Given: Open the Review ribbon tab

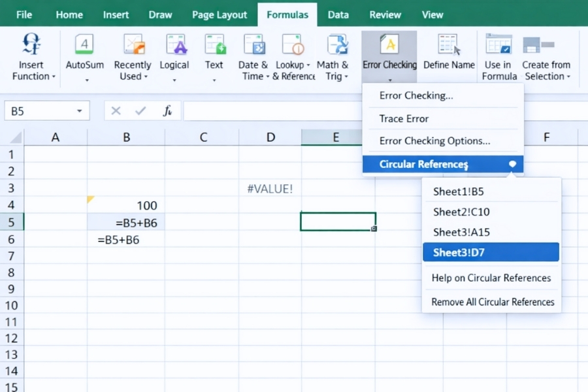Looking at the screenshot, I should click(x=385, y=14).
